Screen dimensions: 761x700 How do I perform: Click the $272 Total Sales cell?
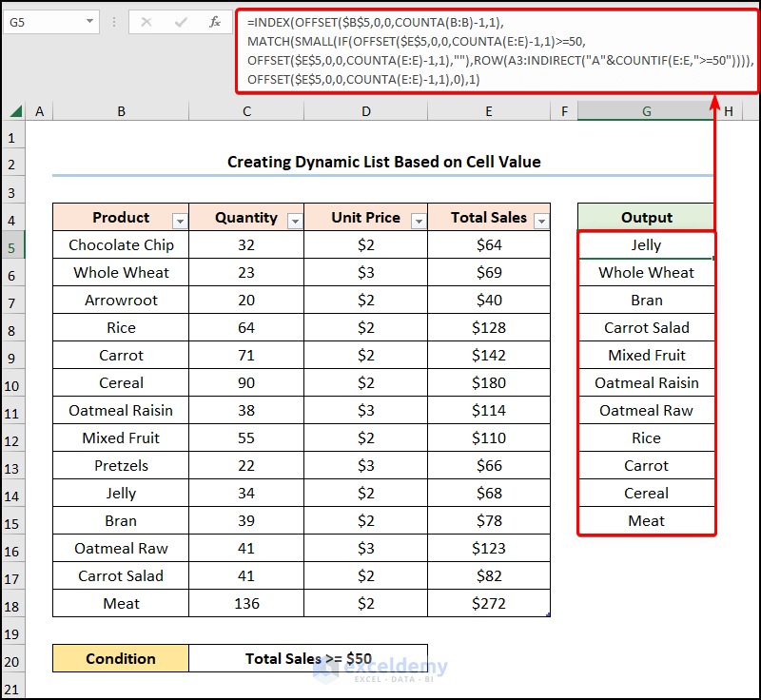(x=489, y=603)
